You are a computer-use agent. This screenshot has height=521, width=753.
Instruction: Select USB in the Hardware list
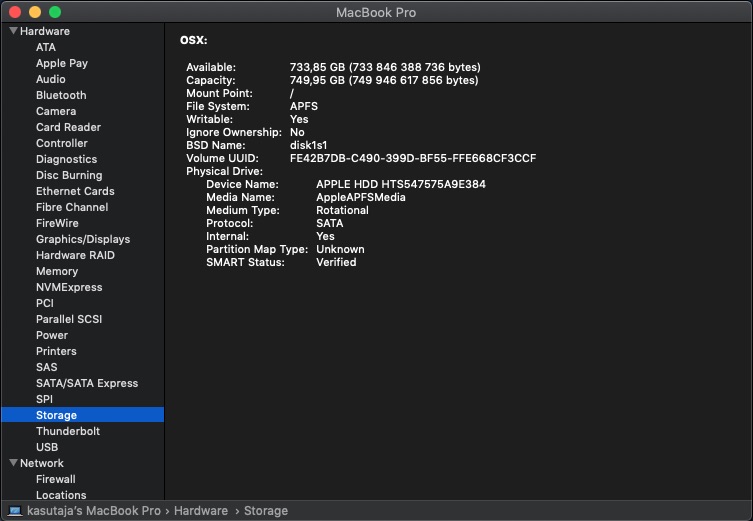pos(47,447)
